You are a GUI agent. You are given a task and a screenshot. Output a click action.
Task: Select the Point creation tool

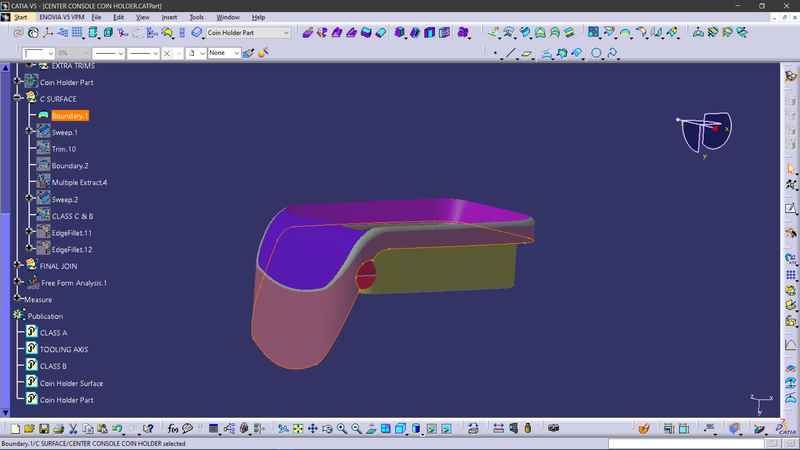[x=495, y=53]
